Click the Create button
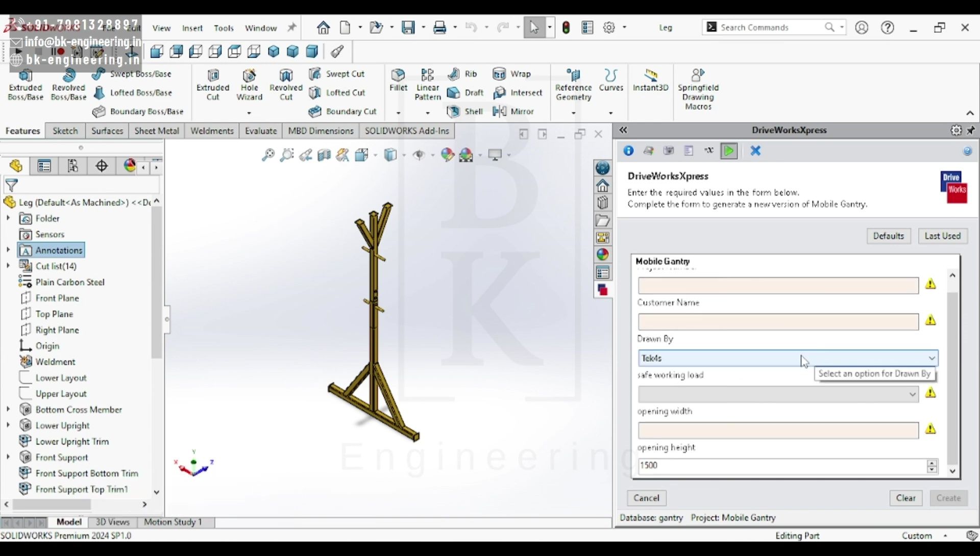Screen dimensions: 980x556 (948, 498)
